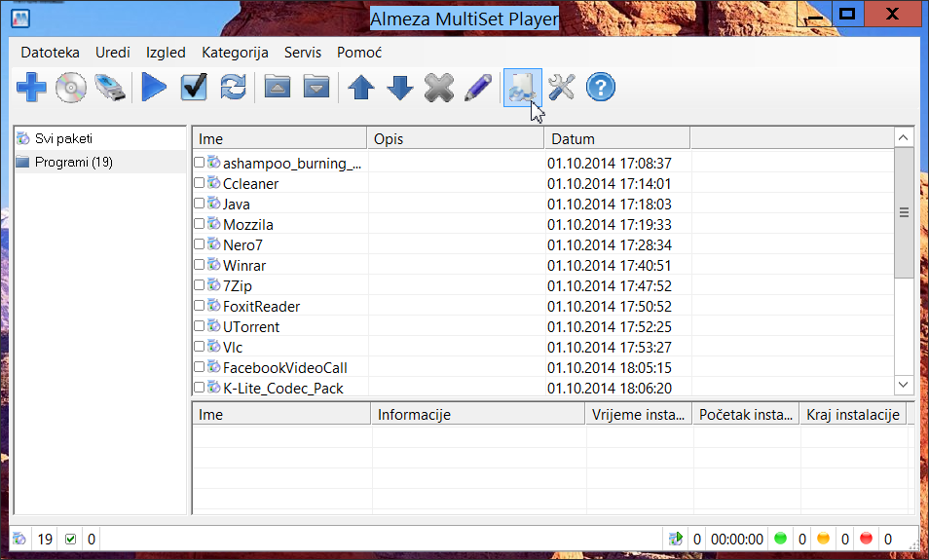The width and height of the screenshot is (929, 560).
Task: Select the Vlc package row
Action: [x=543, y=347]
